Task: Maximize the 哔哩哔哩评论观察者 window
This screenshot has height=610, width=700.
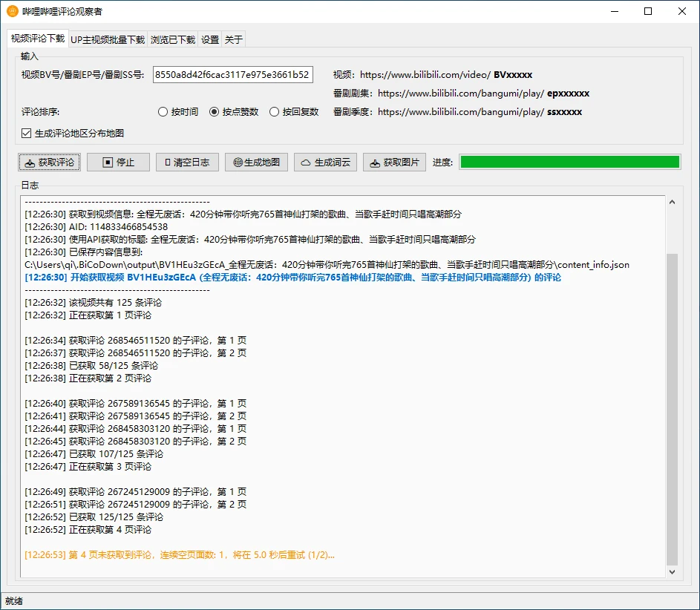Action: [648, 11]
